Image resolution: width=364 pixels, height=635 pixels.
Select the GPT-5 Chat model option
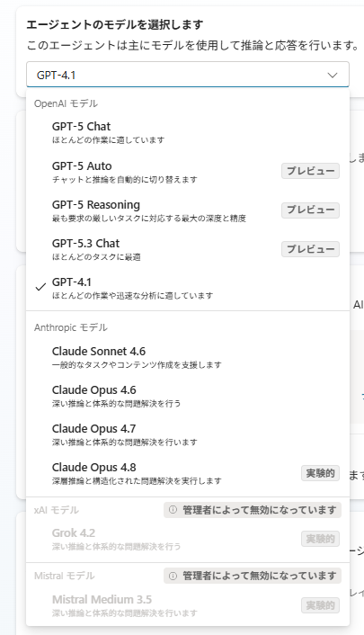tap(188, 132)
